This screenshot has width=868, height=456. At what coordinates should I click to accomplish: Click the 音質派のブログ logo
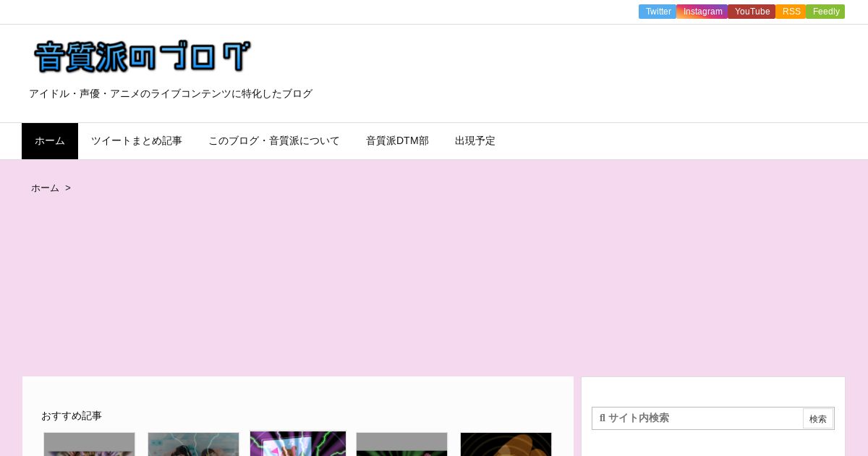(x=142, y=56)
